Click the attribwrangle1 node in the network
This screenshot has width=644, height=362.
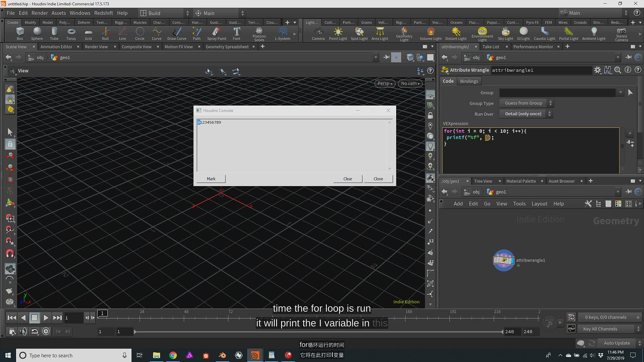(503, 260)
